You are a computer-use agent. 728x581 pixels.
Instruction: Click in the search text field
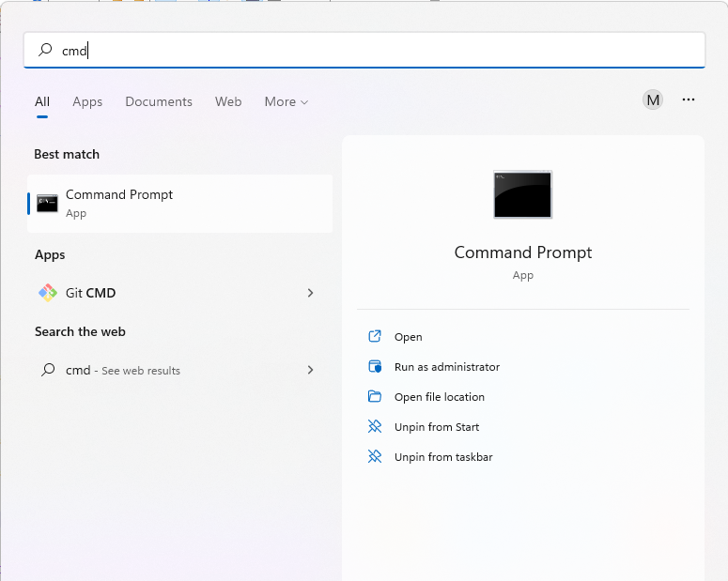[x=376, y=51]
